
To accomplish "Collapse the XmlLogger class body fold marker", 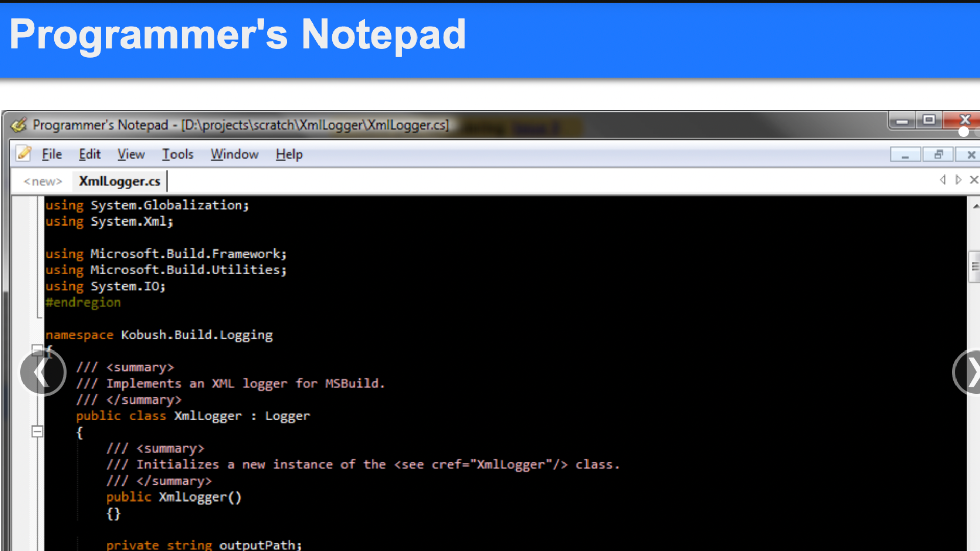I will [37, 432].
